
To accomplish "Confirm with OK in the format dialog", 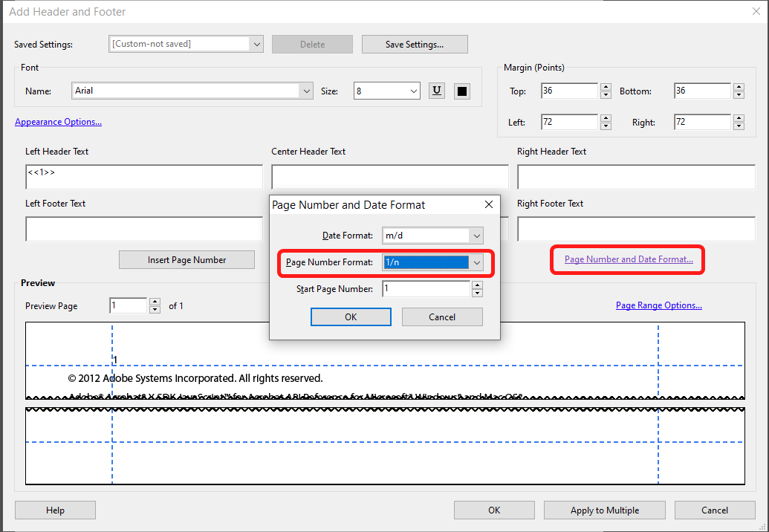I will (x=351, y=317).
